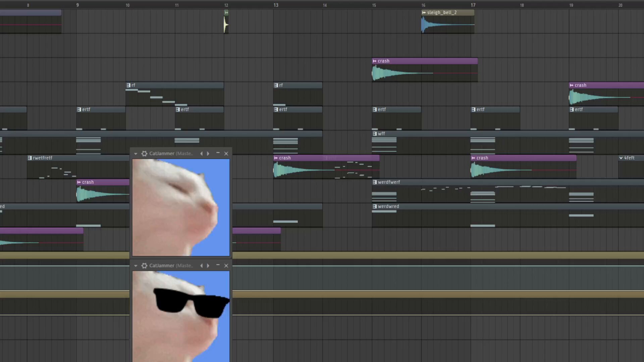The image size is (644, 362).
Task: Click the cat image wearing sunglasses
Action: tap(181, 316)
